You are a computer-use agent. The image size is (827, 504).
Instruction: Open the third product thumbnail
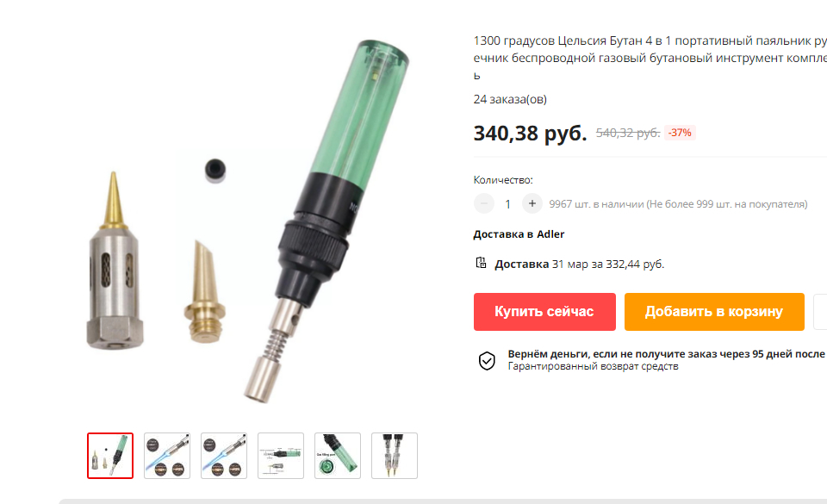pos(224,456)
